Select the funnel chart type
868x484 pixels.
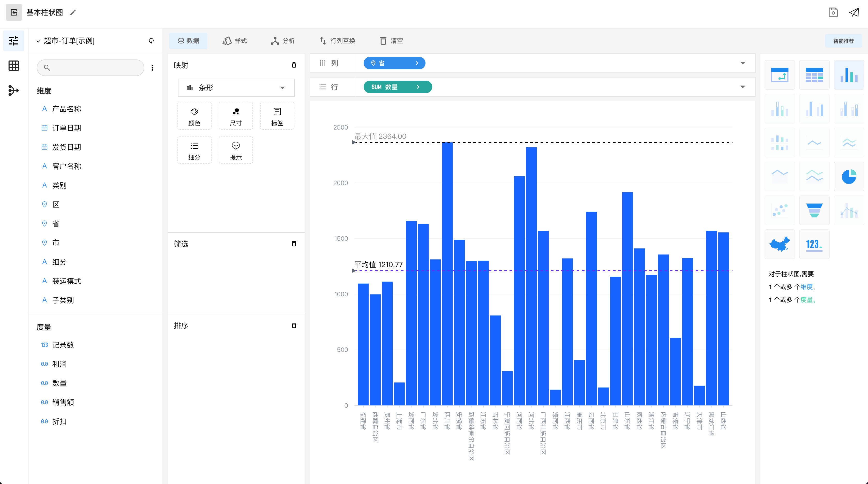click(814, 210)
